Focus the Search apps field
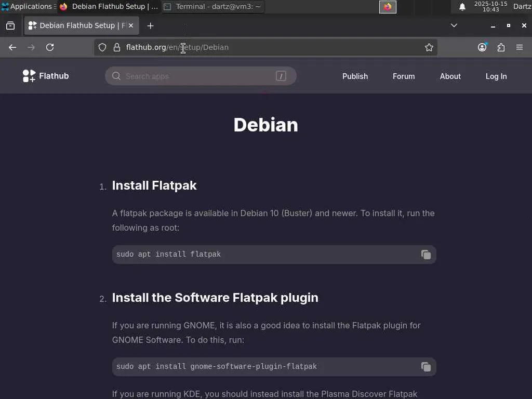 (201, 76)
